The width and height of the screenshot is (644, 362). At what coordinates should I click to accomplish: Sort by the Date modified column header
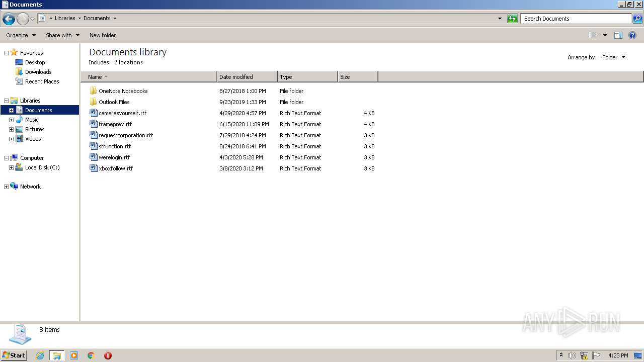pos(247,77)
